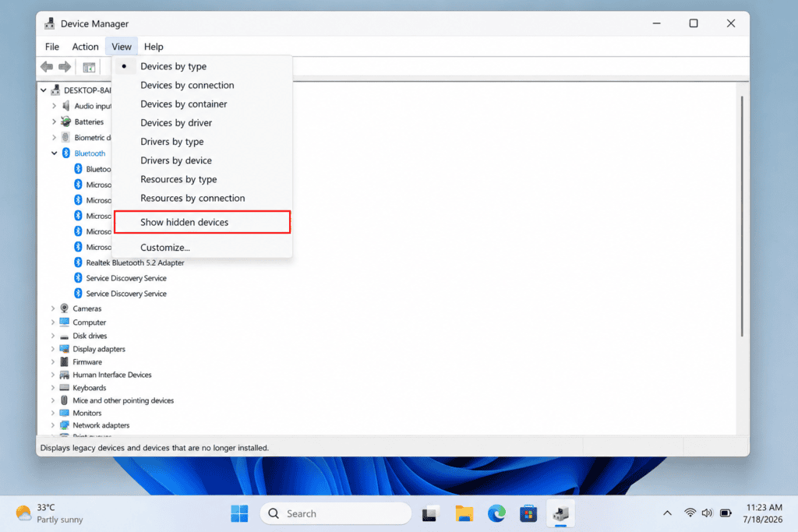Close the open View menu

pos(122,47)
